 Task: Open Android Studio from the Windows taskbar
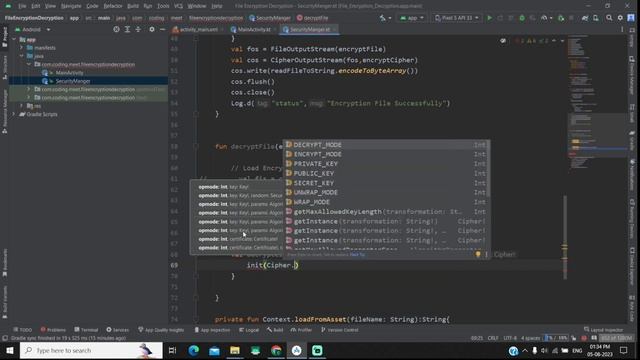[297, 351]
